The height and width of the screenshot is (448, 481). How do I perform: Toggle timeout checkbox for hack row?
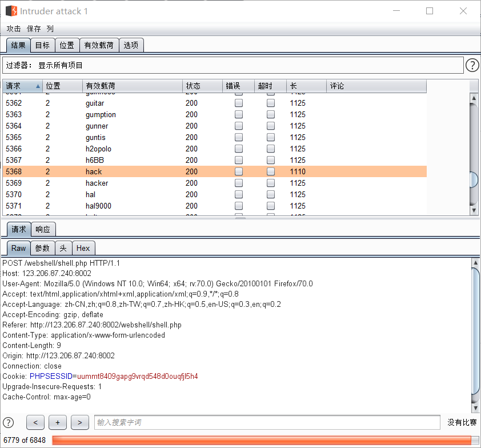click(x=271, y=171)
